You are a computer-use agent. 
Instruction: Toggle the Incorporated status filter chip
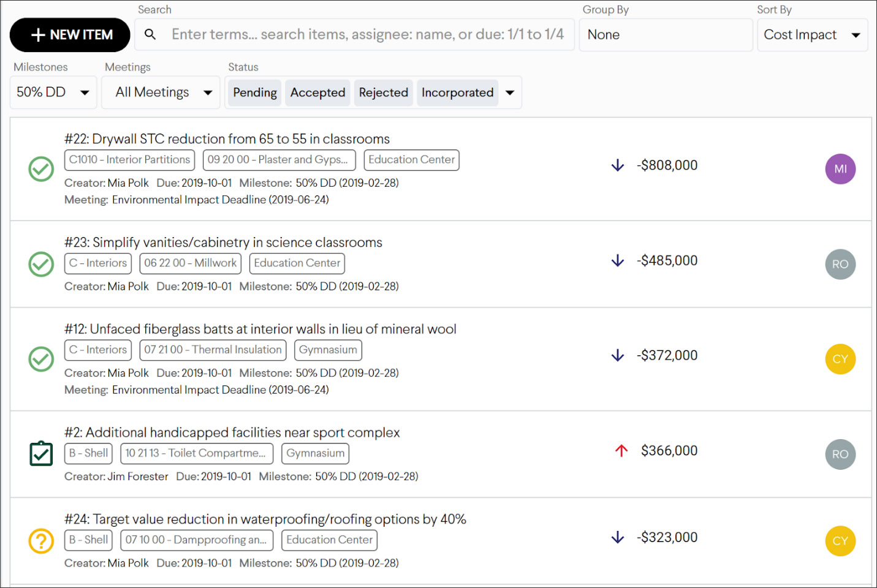[457, 92]
